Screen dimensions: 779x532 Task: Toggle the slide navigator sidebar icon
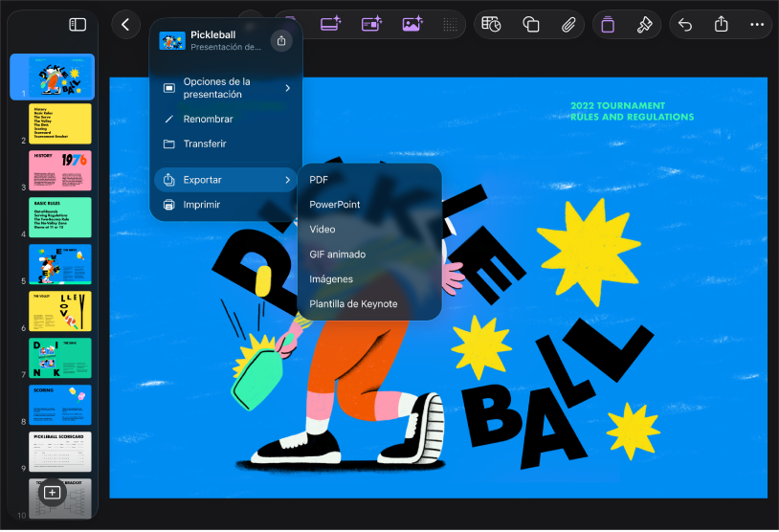pyautogui.click(x=78, y=25)
